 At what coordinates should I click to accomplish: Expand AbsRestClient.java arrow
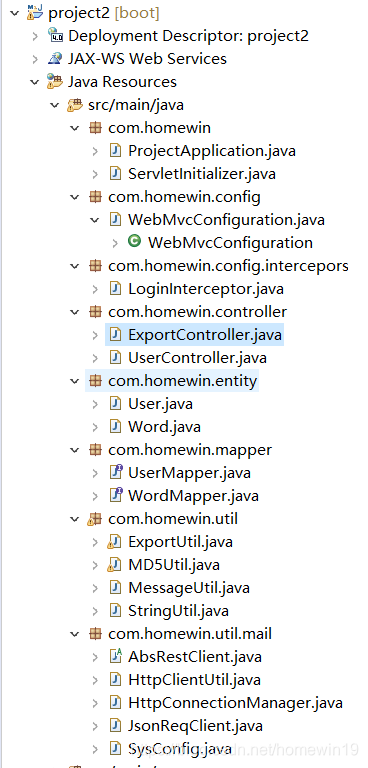pos(95,657)
